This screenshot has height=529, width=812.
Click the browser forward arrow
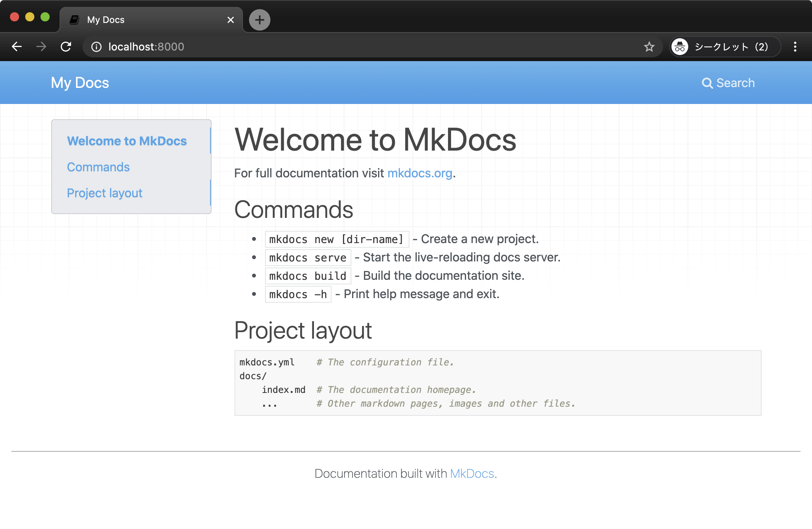(x=41, y=47)
